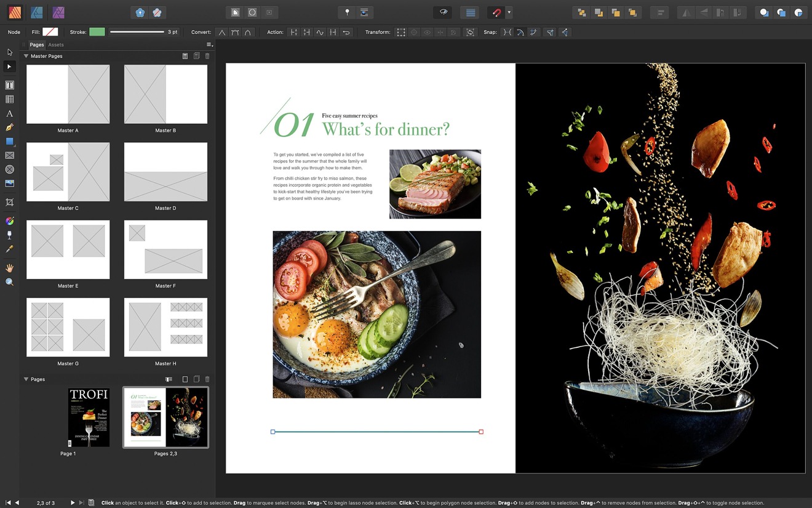Select the Zoom tool
The height and width of the screenshot is (508, 812).
(x=9, y=282)
